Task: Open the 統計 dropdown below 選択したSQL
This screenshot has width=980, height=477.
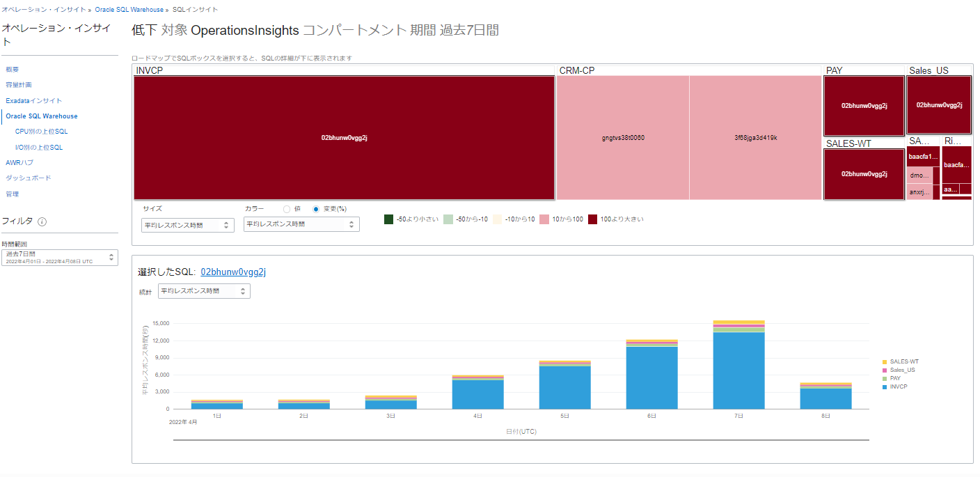Action: pyautogui.click(x=204, y=290)
